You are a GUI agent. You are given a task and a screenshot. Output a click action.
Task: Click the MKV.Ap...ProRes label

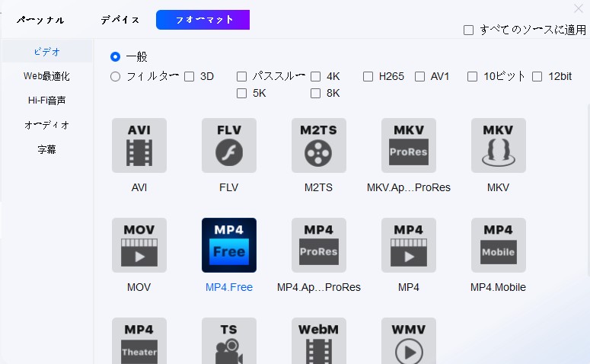pos(409,187)
